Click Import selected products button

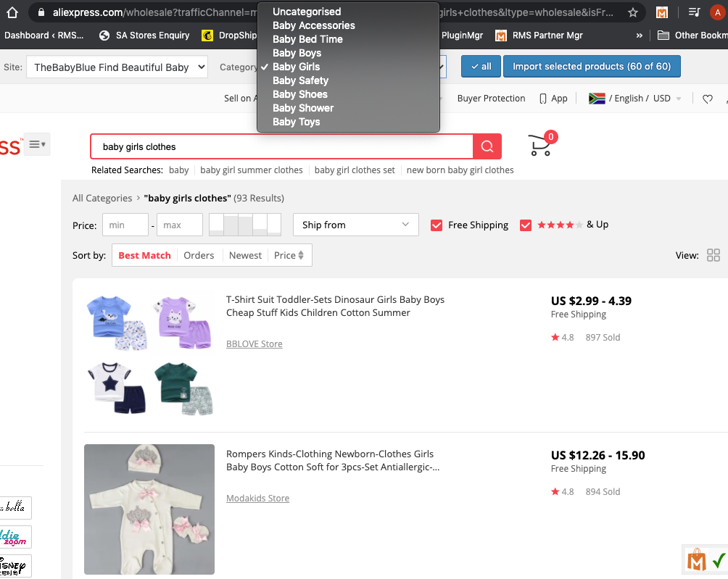592,67
